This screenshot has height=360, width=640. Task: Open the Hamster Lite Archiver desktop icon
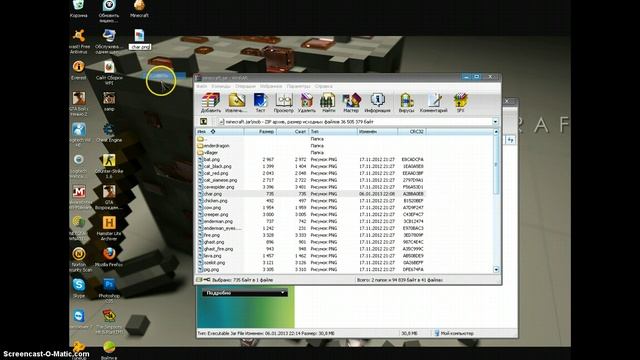109,228
